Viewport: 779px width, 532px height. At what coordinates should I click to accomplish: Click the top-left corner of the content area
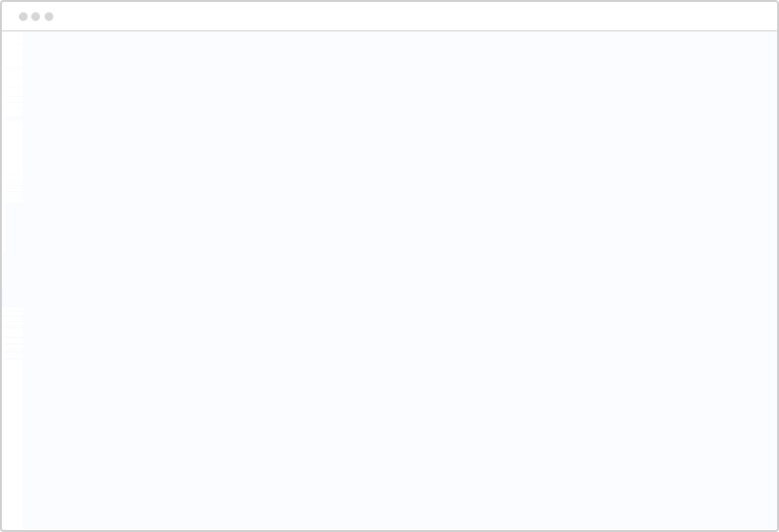[x=27, y=35]
